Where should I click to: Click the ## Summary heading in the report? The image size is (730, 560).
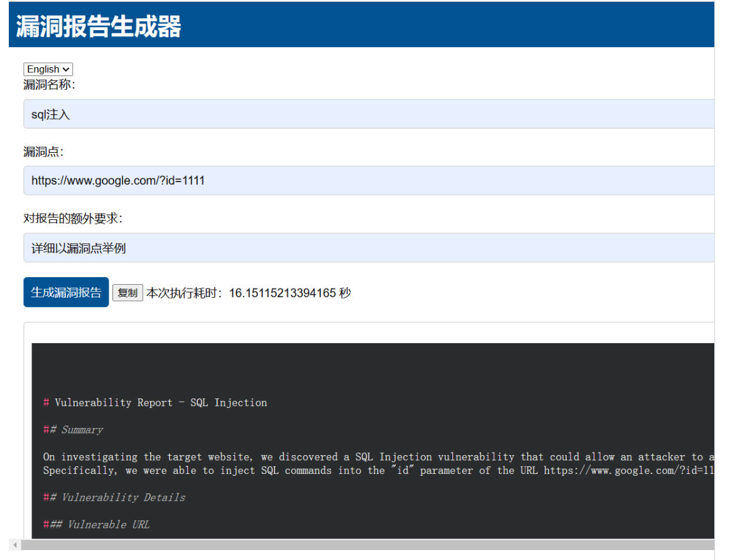(73, 429)
